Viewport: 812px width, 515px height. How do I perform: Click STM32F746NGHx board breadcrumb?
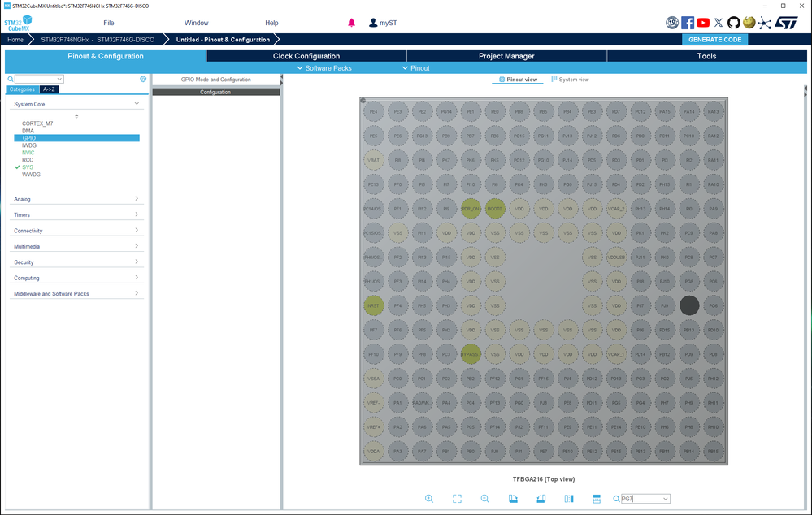pos(98,39)
